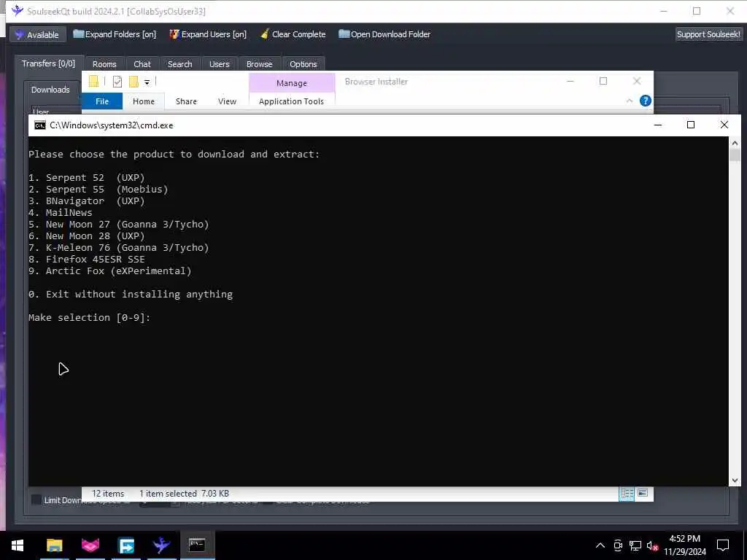This screenshot has height=560, width=747.
Task: Click the cmd.exe title bar icon
Action: click(40, 125)
